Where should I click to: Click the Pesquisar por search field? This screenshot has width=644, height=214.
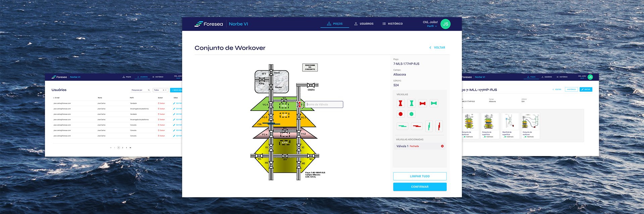point(141,90)
